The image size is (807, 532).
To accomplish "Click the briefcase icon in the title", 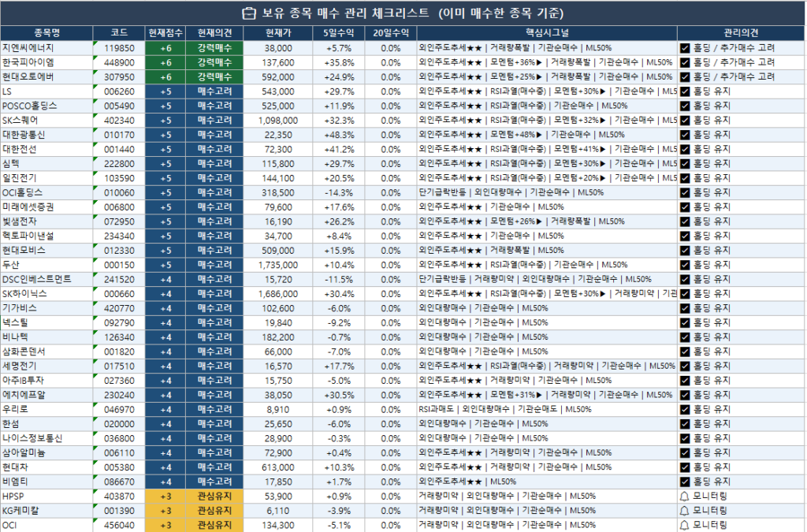I will coord(248,13).
